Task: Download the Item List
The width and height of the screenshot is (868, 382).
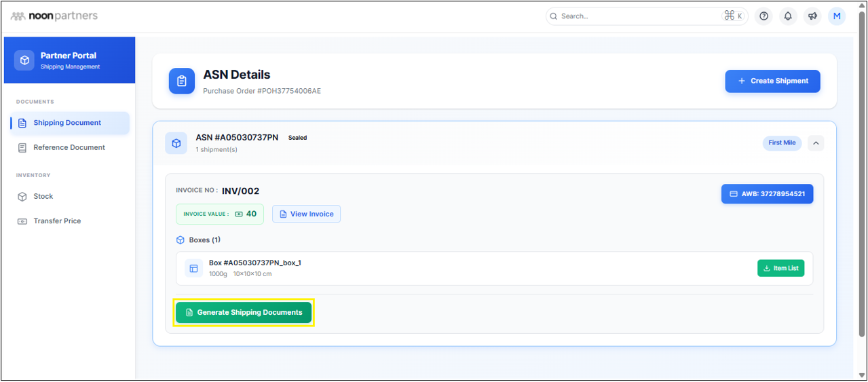Action: click(780, 269)
